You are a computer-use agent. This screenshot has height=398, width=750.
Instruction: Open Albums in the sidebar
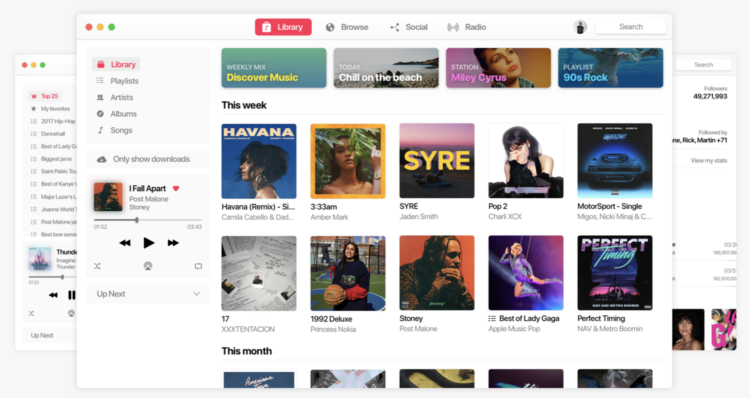coord(117,113)
